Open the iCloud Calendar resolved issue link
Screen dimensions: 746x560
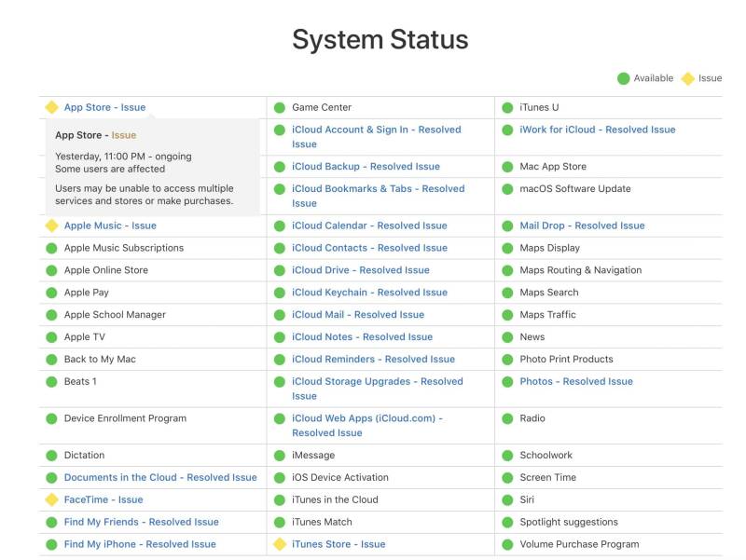[x=369, y=225]
